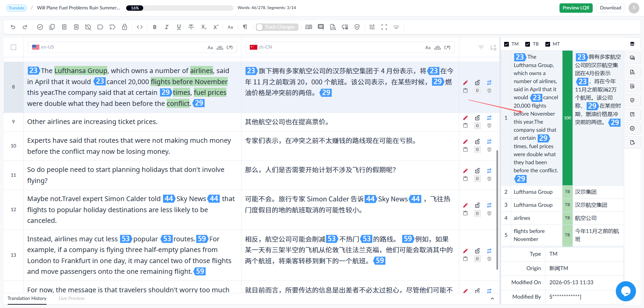
Task: Check the select-all segments checkbox
Action: [x=13, y=47]
